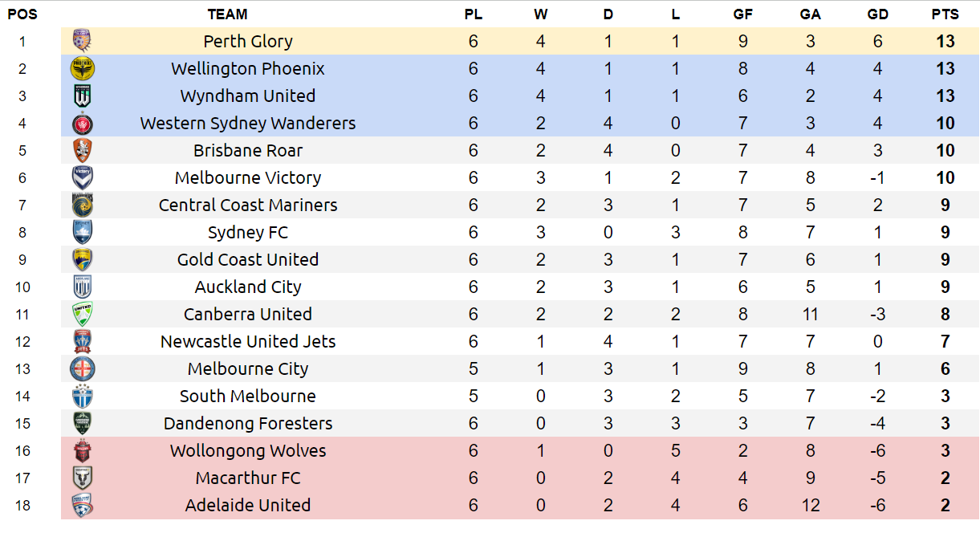Click the Wellington Phoenix club crest

coord(83,68)
